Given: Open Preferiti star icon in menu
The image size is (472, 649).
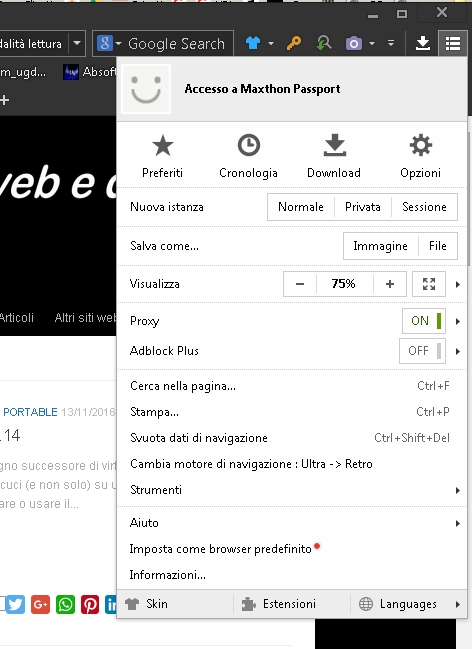Looking at the screenshot, I should pos(162,146).
